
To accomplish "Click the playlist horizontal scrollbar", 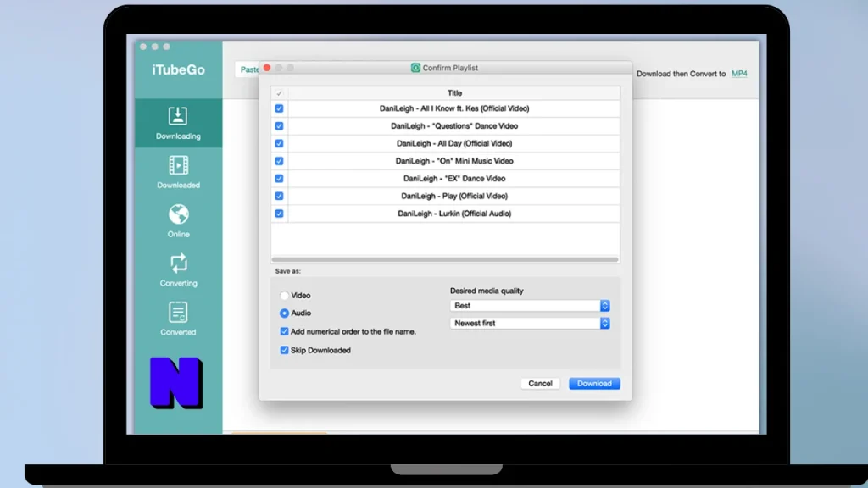I will (x=444, y=259).
